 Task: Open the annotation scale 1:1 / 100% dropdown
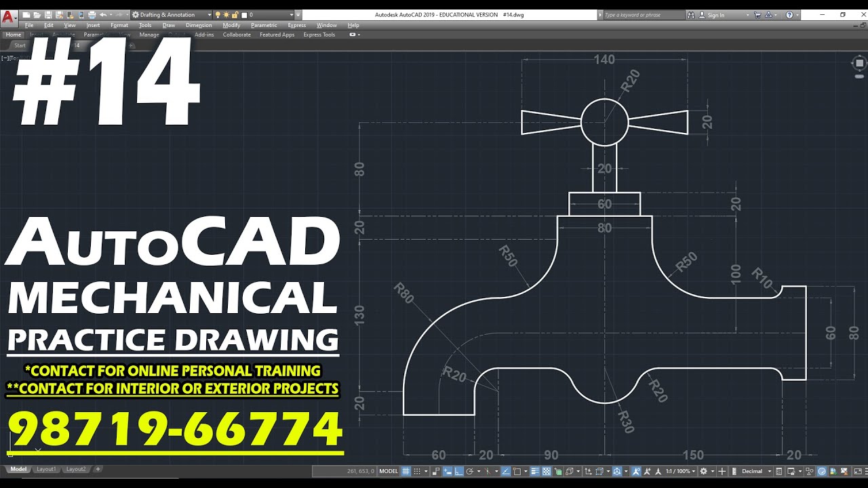[680, 471]
